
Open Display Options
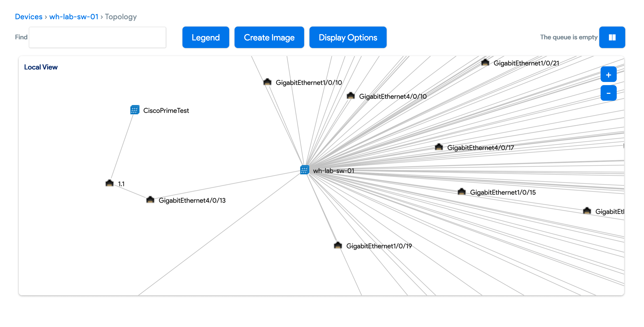tap(347, 37)
